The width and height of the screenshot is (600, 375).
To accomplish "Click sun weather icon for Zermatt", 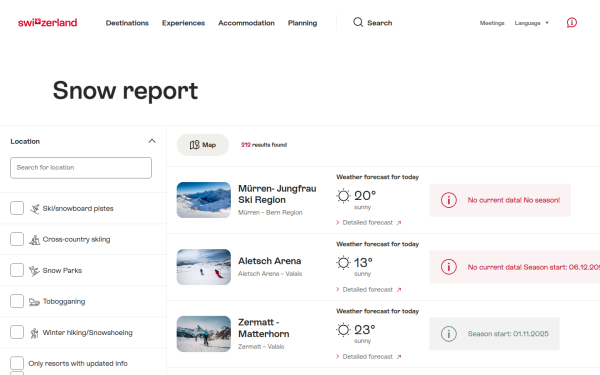I will click(x=343, y=330).
